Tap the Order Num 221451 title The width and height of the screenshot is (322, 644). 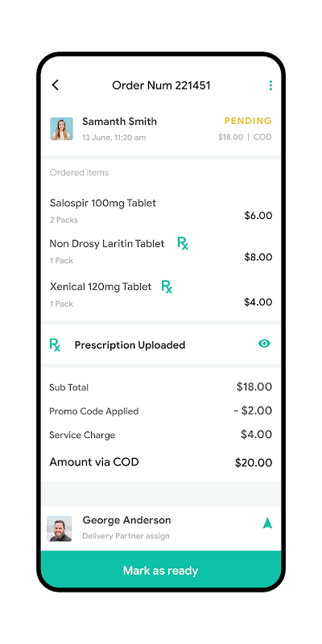coord(161,85)
